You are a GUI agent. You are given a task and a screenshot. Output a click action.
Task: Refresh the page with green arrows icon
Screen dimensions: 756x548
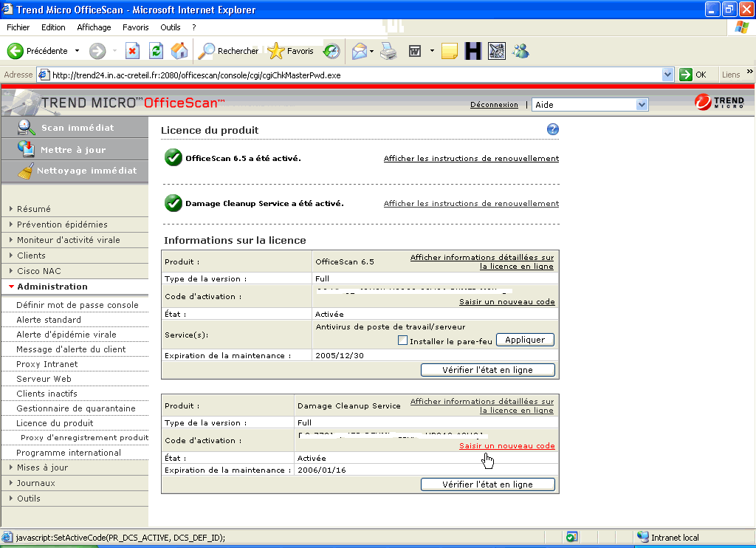pyautogui.click(x=157, y=51)
